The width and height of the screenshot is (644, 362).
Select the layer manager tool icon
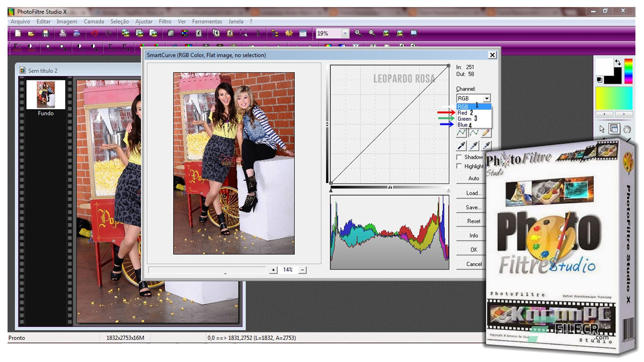614,129
